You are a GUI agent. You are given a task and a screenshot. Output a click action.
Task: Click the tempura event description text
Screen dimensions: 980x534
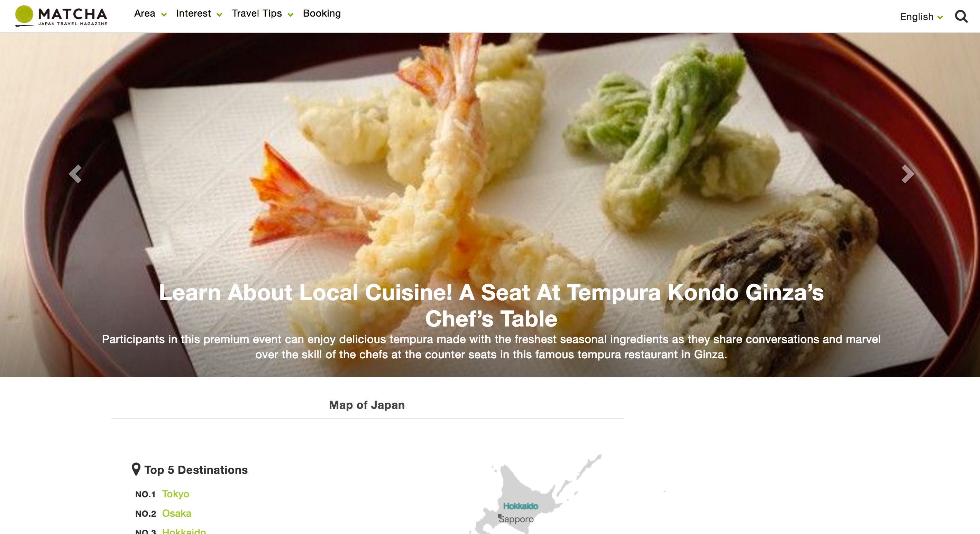[x=491, y=347]
